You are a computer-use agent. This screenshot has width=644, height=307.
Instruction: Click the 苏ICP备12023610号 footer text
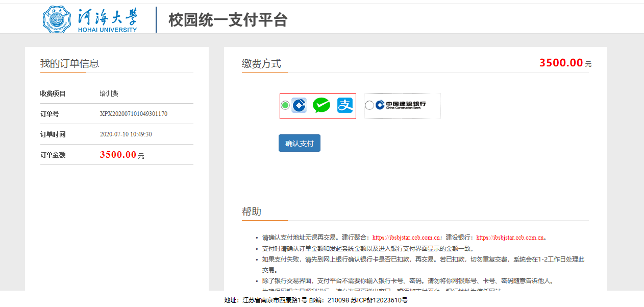pos(379,300)
